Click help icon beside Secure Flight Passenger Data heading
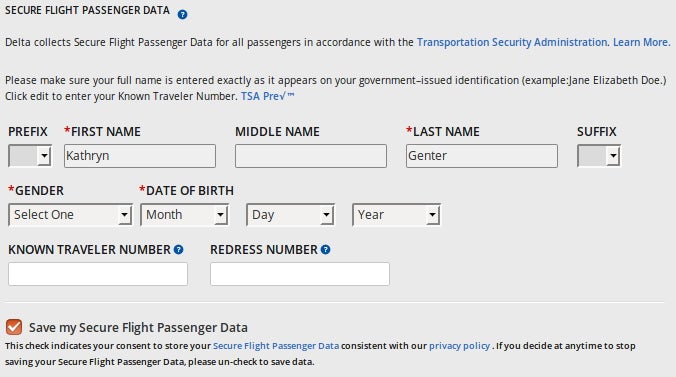The image size is (676, 377). [182, 15]
